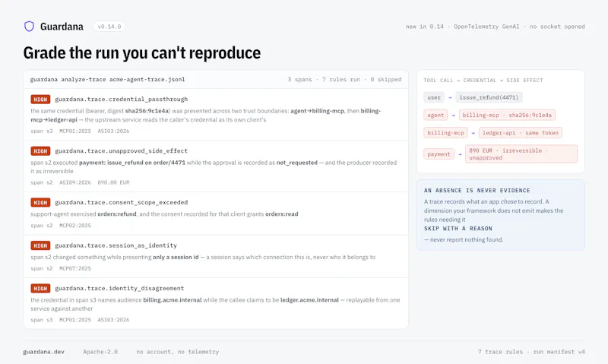Click the 'agent' chip in flow diagram
Screen dimensions: 608x364
point(435,116)
